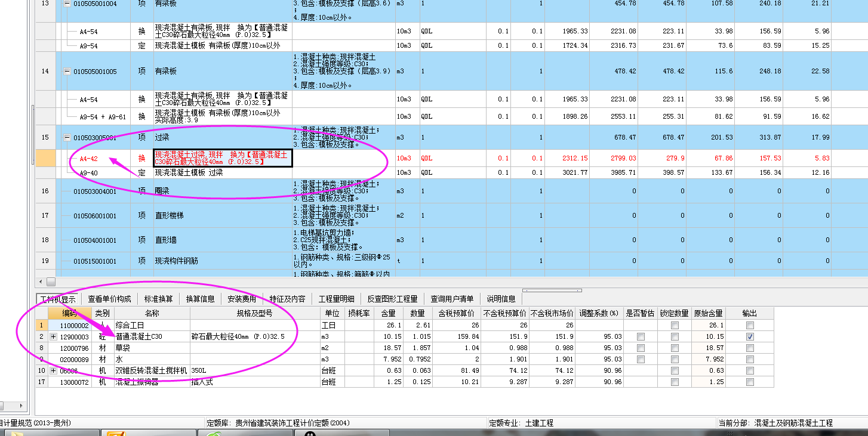Expand the 12900003 普通混凝土C30 material row
Image resolution: width=868 pixels, height=436 pixels.
(54, 336)
